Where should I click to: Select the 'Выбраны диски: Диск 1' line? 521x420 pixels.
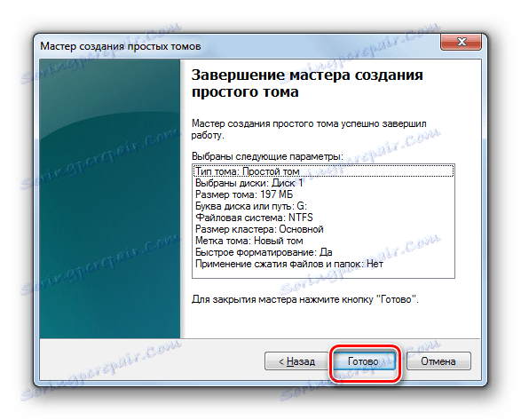323,183
